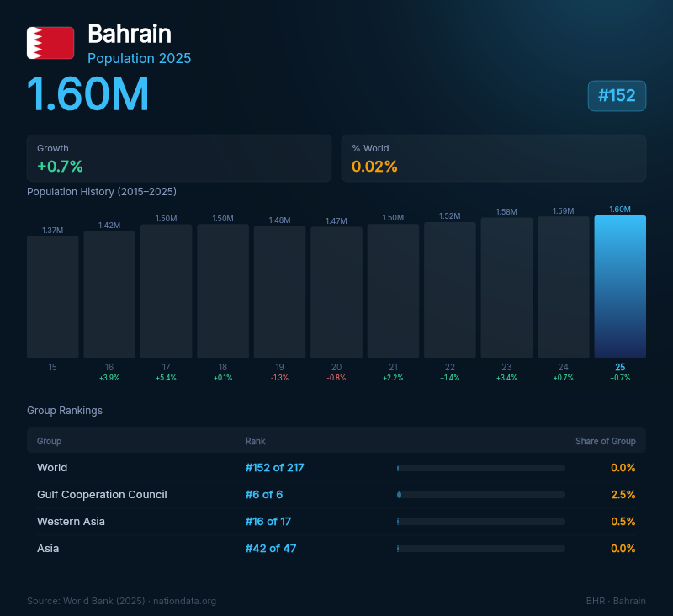The width and height of the screenshot is (673, 616).
Task: Click the Group Rankings heading
Action: click(65, 411)
